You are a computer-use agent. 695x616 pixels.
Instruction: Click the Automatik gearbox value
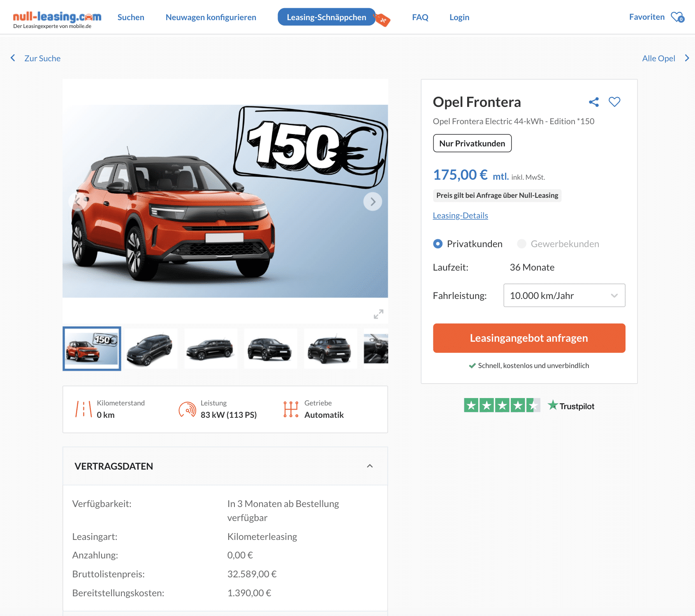tap(324, 415)
